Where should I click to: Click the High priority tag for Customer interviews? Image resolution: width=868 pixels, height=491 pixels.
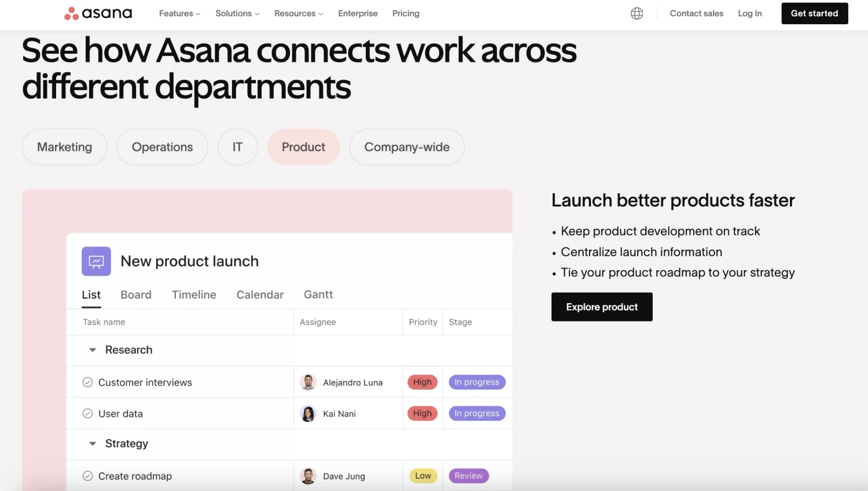point(422,382)
